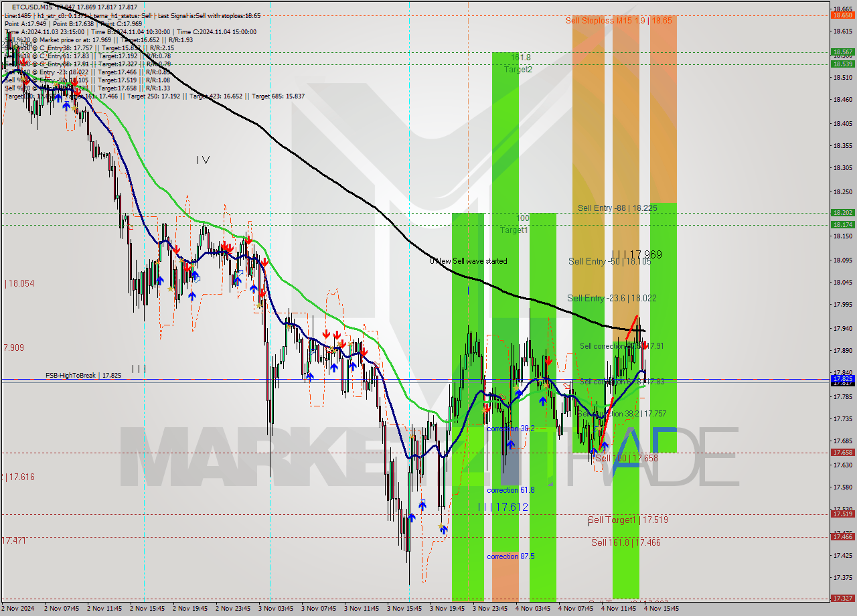This screenshot has width=857, height=616.
Task: Click the 18.095 value on price scale
Action: [x=842, y=260]
